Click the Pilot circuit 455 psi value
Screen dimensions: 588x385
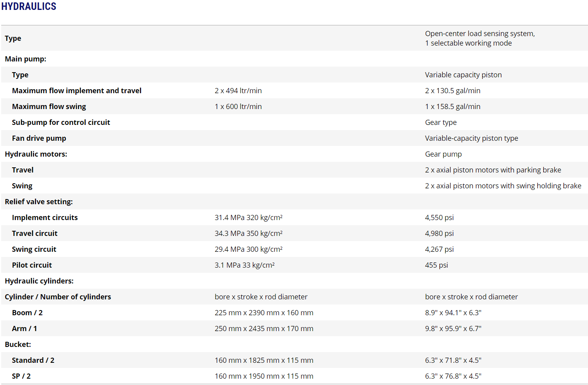[436, 265]
